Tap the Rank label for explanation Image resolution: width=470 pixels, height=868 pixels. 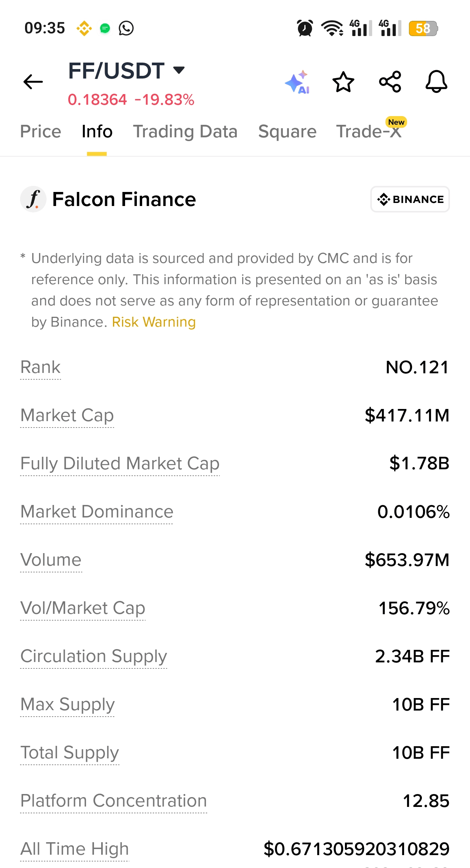41,367
